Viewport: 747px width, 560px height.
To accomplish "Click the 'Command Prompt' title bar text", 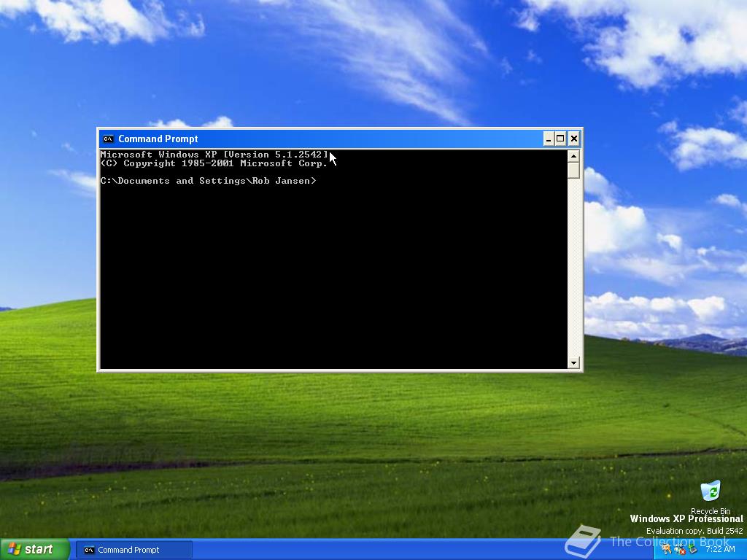I will [158, 139].
